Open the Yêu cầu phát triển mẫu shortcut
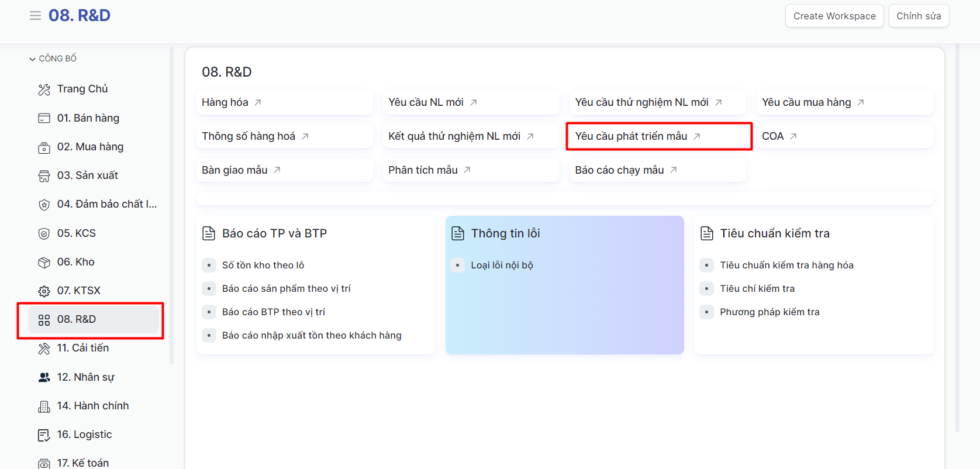The image size is (980, 469). (631, 136)
